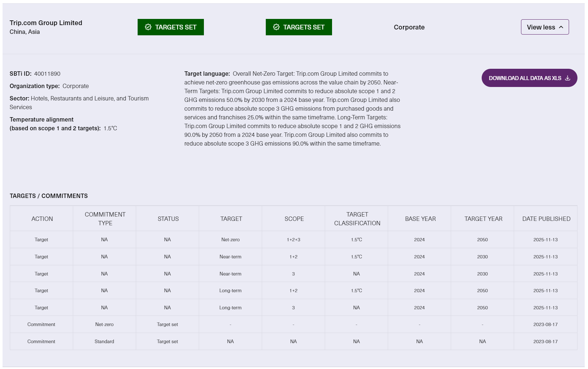Image resolution: width=588 pixels, height=369 pixels.
Task: Click the Standard commitment type cell
Action: point(104,342)
